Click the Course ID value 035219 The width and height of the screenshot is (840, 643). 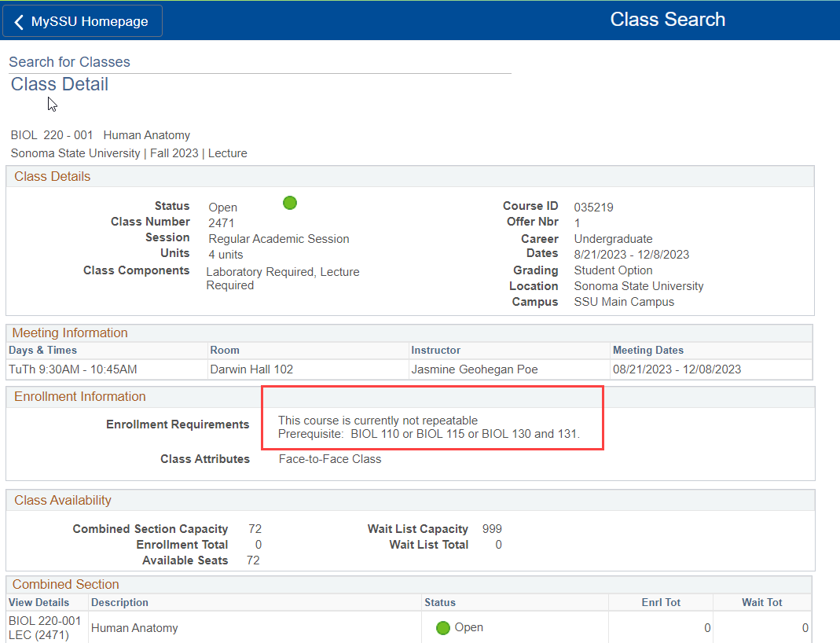tap(593, 208)
